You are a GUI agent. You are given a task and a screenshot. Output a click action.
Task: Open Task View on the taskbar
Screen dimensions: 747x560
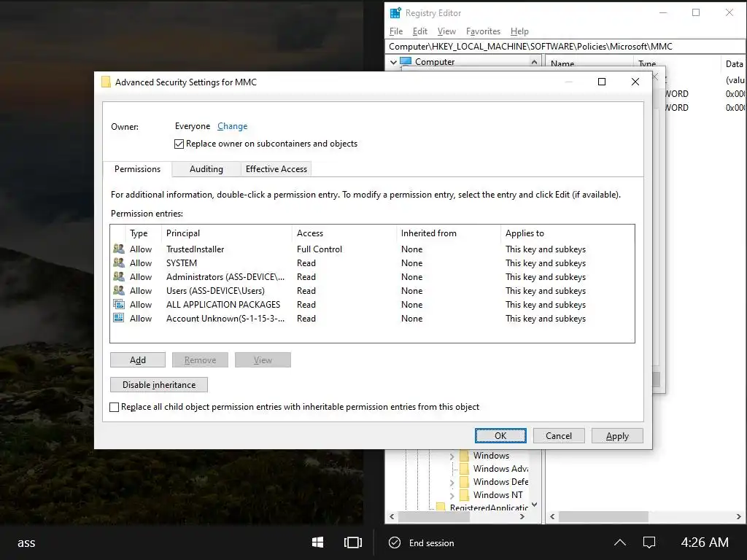pos(353,542)
